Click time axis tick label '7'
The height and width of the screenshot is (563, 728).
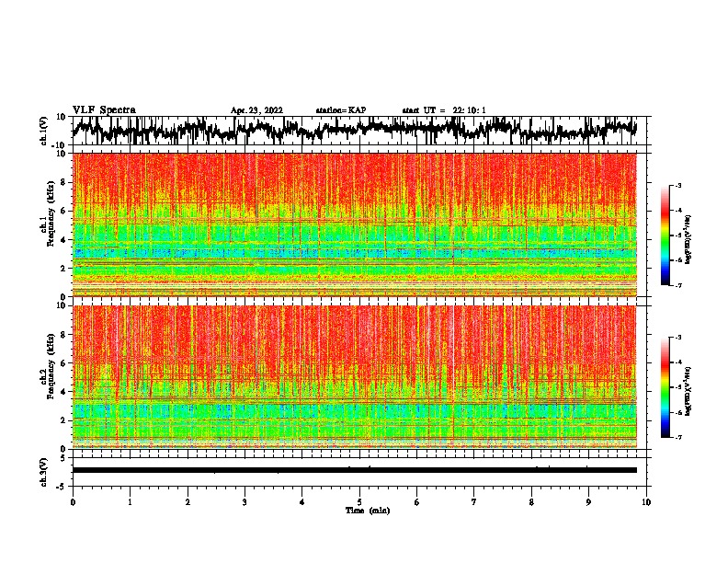[474, 502]
